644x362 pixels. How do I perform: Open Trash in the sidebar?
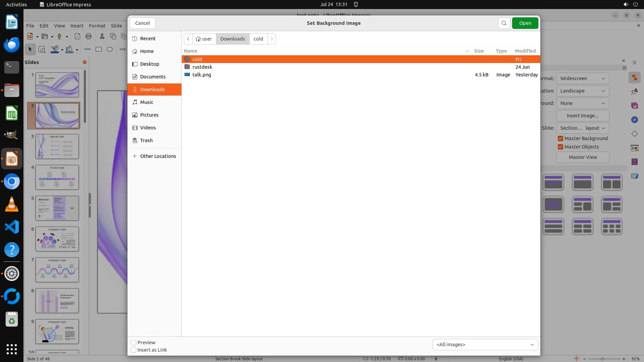pos(146,140)
